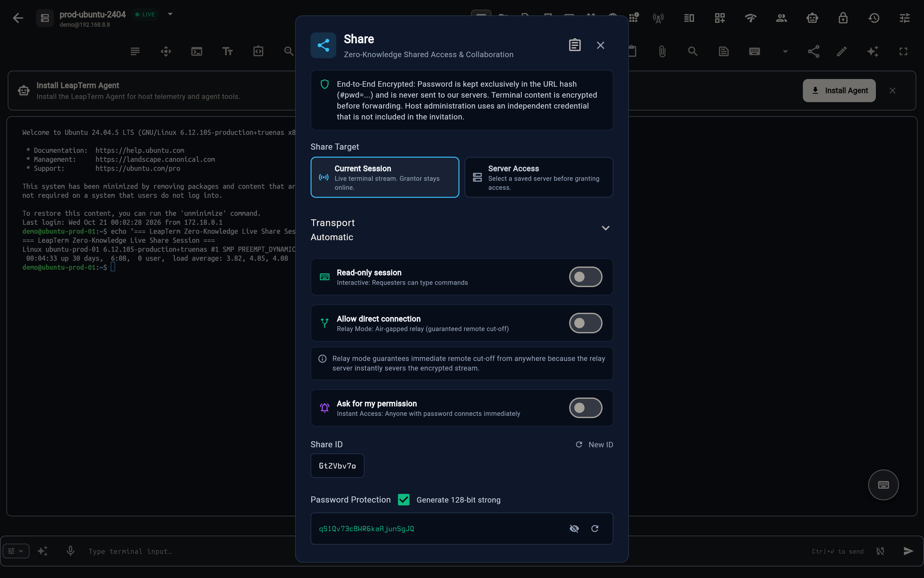Click the move arrows icon in toolbar
The height and width of the screenshot is (578, 924).
tap(166, 51)
